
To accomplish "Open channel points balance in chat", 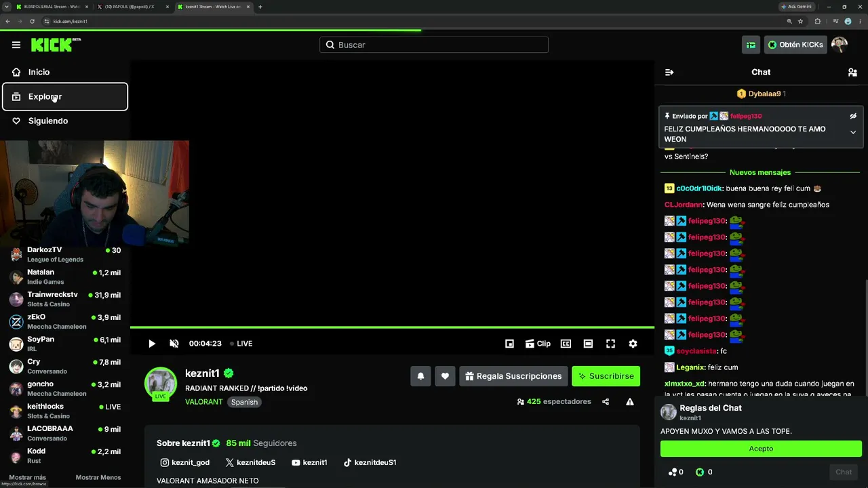I will tap(675, 472).
